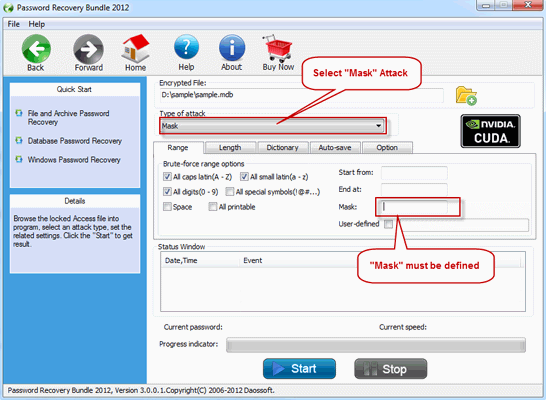Click the Database Password Recovery bullet icon

(x=19, y=140)
